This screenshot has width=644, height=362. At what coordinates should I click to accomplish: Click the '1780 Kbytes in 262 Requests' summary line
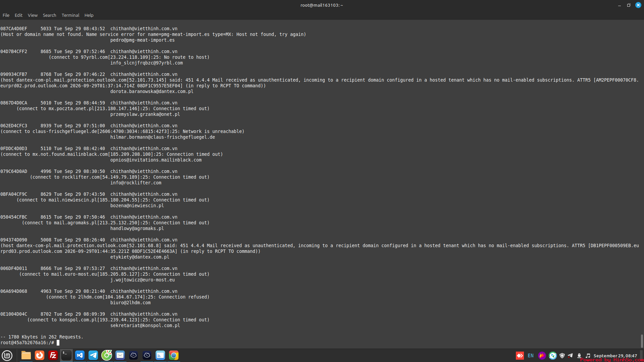42,337
